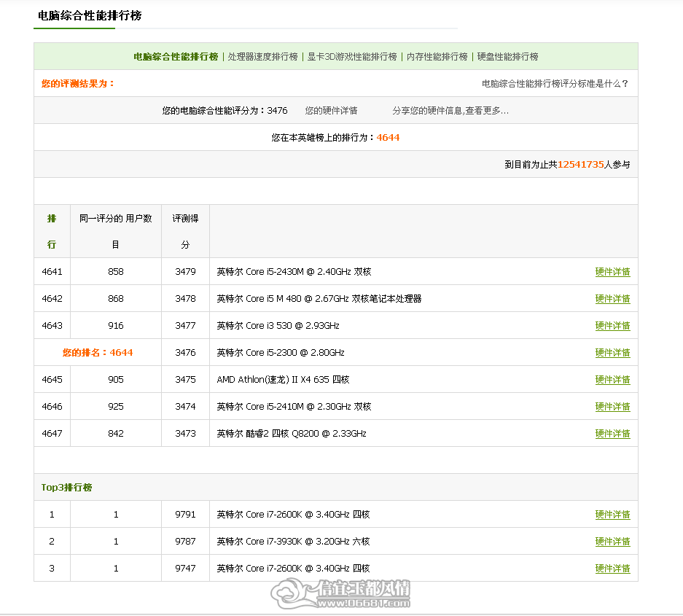Open the 电脑综合性能排行榜 tab
This screenshot has width=683, height=616.
tap(176, 57)
